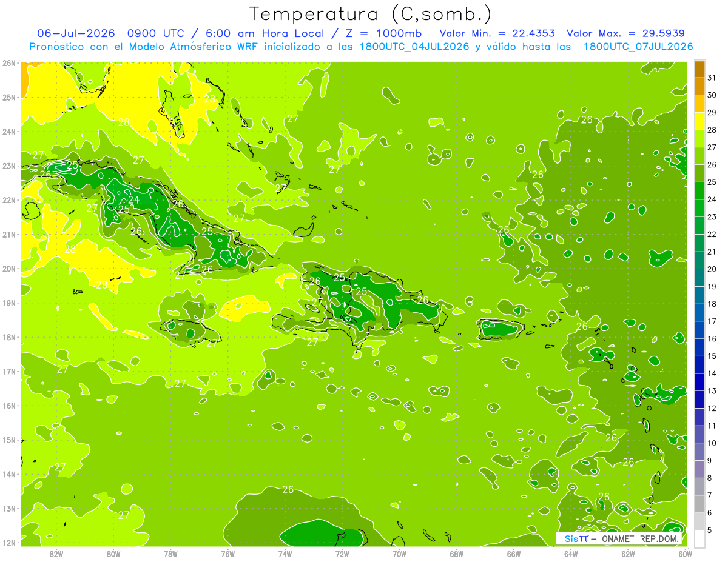Click the '15N' latitude axis label
Image resolution: width=728 pixels, height=562 pixels.
click(x=8, y=440)
